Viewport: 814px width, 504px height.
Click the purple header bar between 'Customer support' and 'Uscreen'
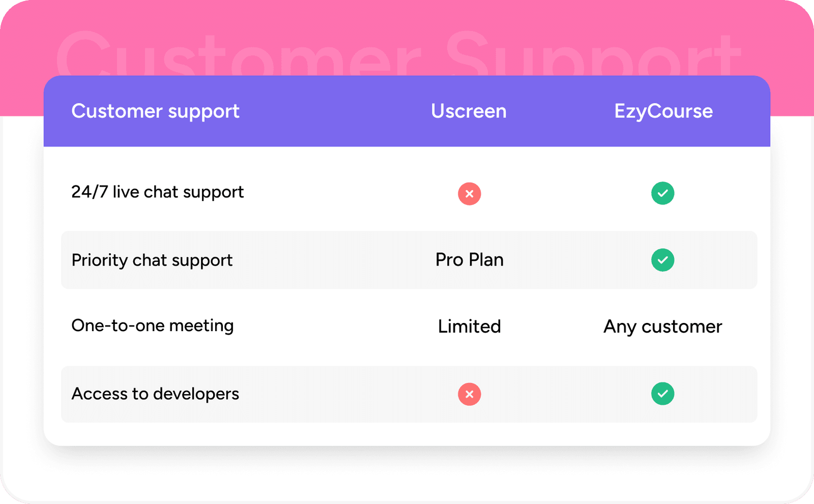[336, 111]
